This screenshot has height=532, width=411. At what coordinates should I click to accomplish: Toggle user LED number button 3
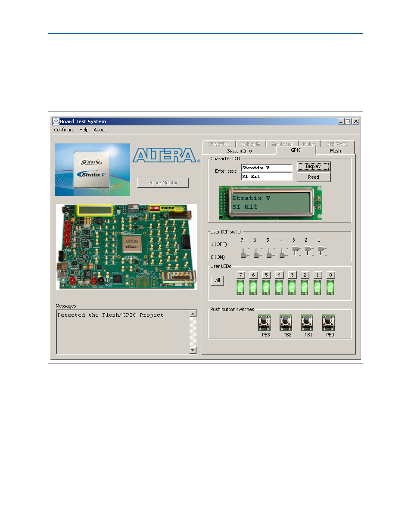(x=292, y=275)
